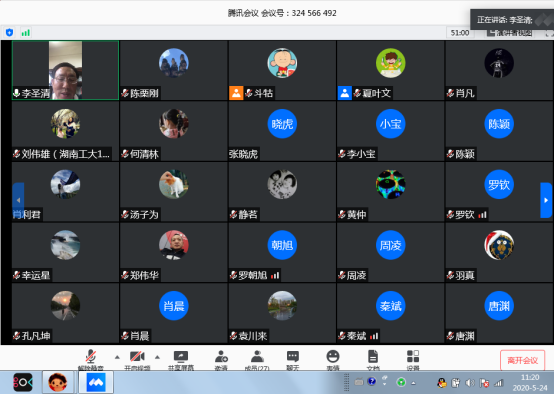This screenshot has height=395, width=554.
Task: Unmute the microphone in the toolbar
Action: [90, 359]
